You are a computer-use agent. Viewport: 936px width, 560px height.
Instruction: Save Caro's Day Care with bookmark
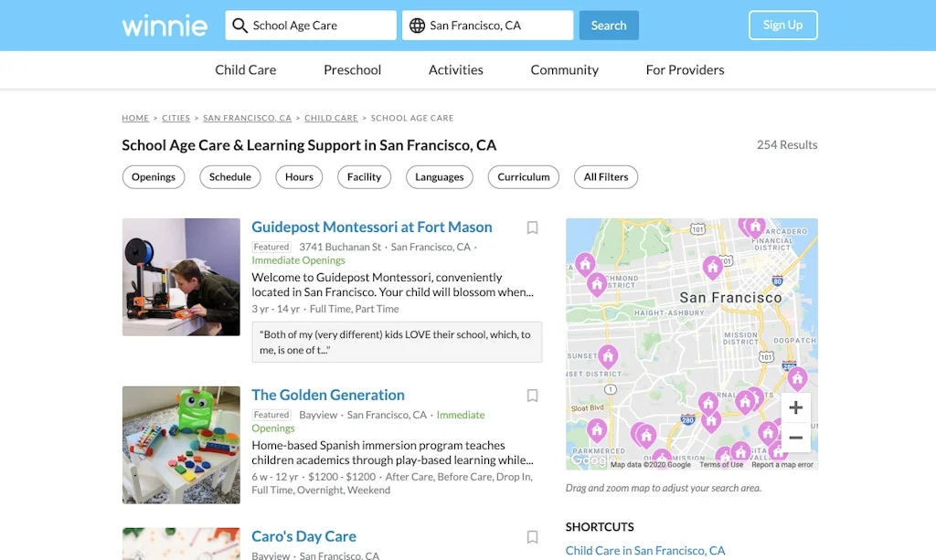click(532, 537)
